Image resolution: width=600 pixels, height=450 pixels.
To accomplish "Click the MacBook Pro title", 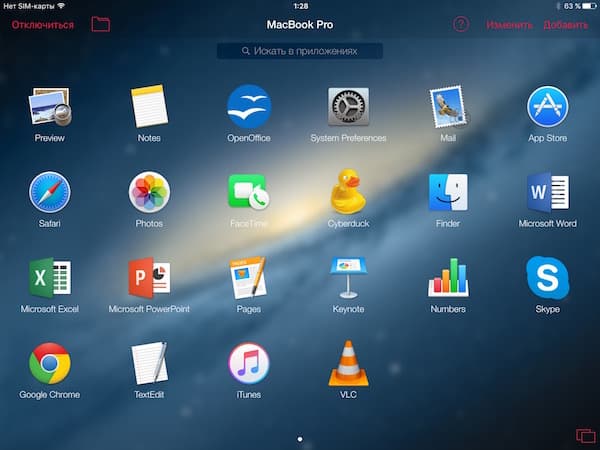I will pyautogui.click(x=300, y=25).
